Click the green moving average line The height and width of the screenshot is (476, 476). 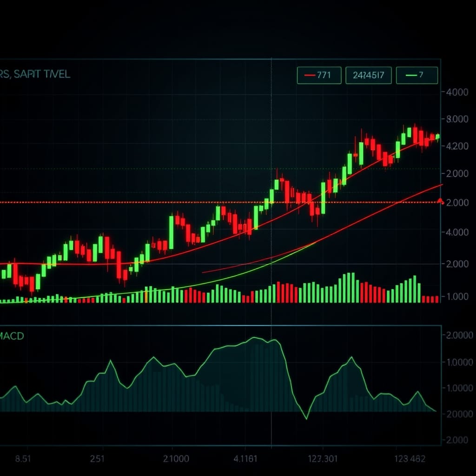point(232,277)
